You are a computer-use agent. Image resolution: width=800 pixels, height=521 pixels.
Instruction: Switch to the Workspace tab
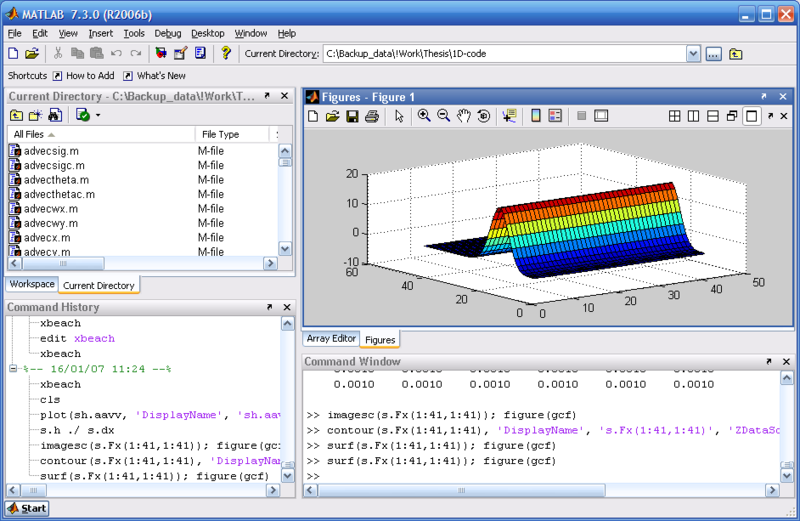(x=32, y=284)
